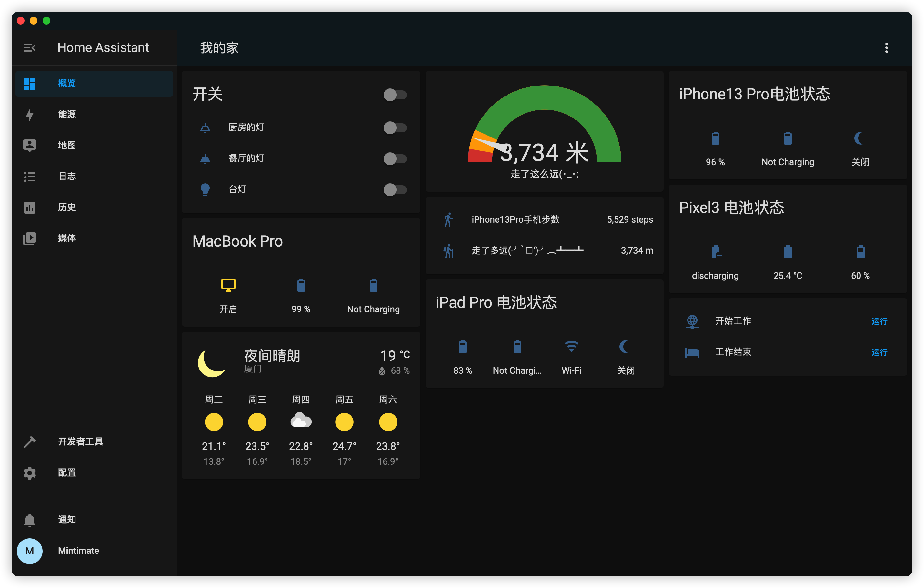This screenshot has height=588, width=924.
Task: Open the 5,529 steps value
Action: coord(630,219)
